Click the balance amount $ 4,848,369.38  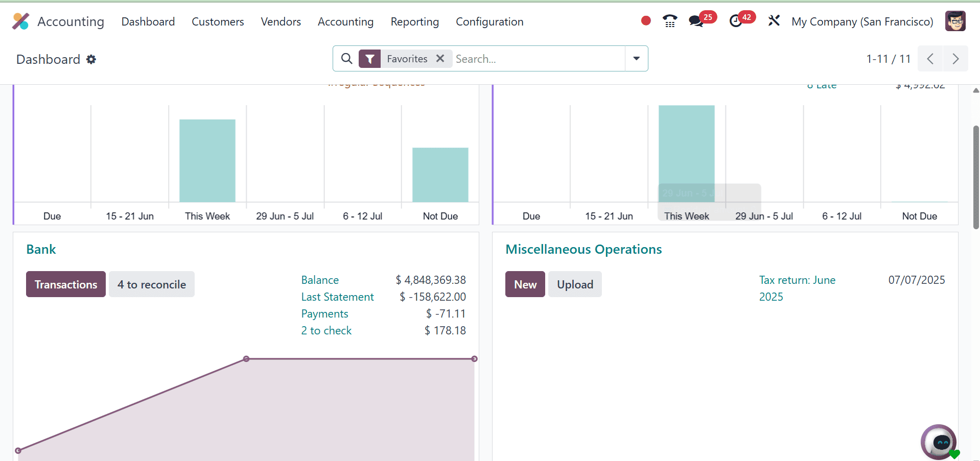coord(431,280)
